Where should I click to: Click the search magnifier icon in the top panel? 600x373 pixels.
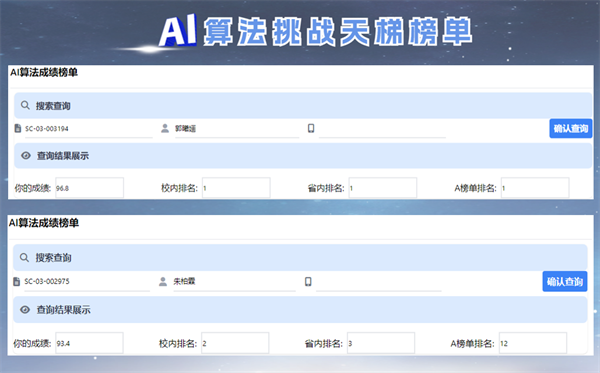(25, 105)
